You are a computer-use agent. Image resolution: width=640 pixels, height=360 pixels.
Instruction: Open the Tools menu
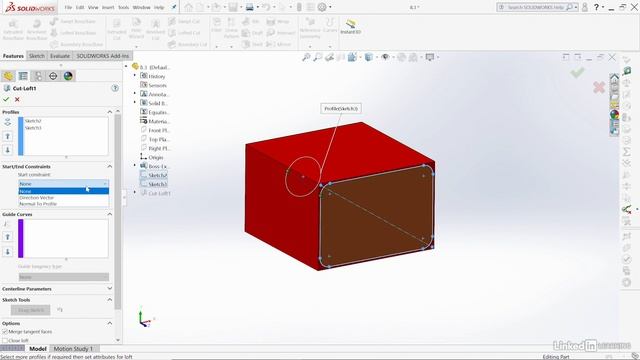point(124,7)
